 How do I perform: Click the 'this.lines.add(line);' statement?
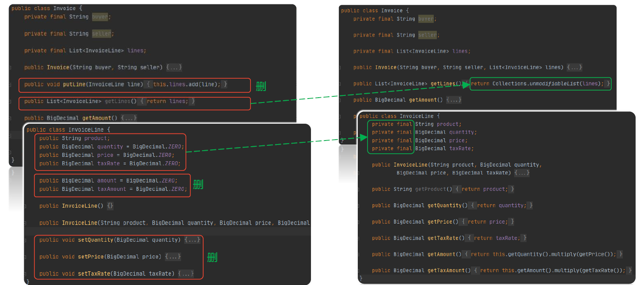[186, 84]
